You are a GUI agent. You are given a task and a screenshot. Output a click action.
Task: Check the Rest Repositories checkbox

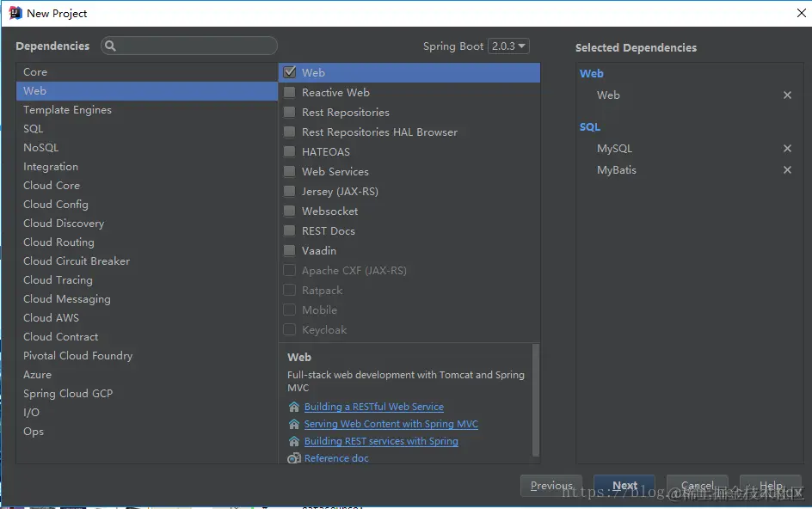click(x=290, y=112)
